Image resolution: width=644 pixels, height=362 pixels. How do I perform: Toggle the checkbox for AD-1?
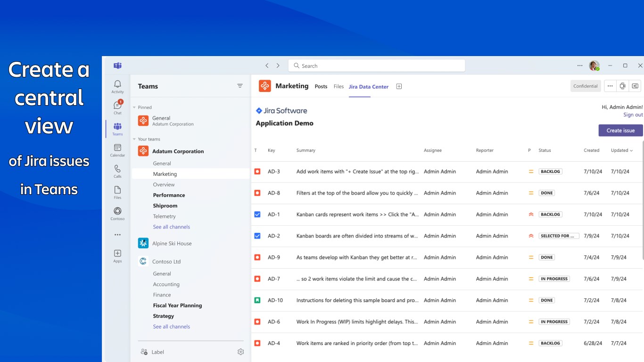tap(257, 214)
